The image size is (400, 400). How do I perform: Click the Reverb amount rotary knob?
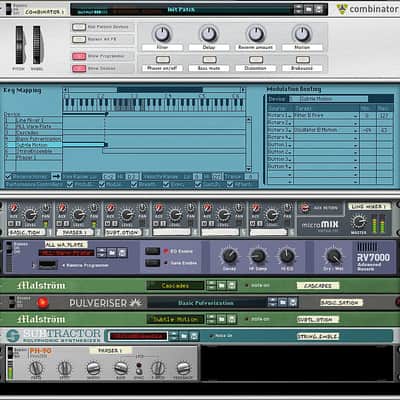[x=255, y=34]
